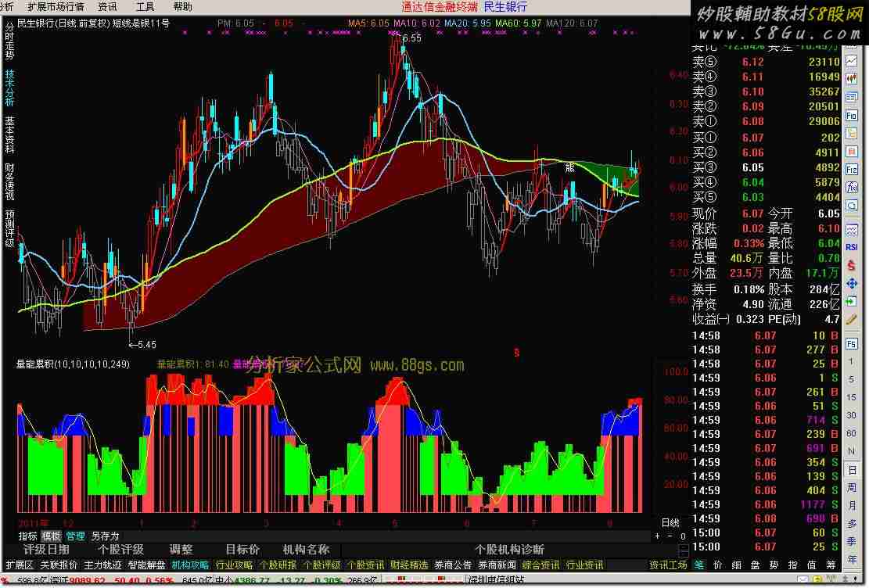Open the 工具 menu

(145, 7)
